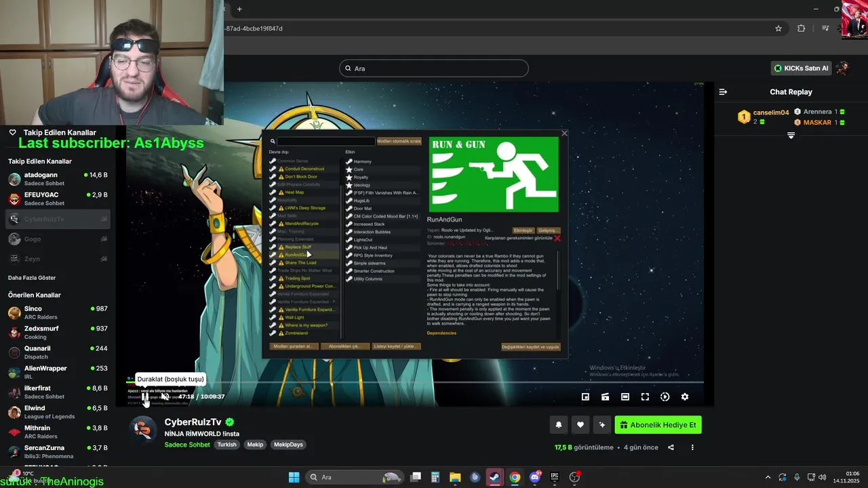
Task: Pause the video with the Duraklat button
Action: coord(144,396)
